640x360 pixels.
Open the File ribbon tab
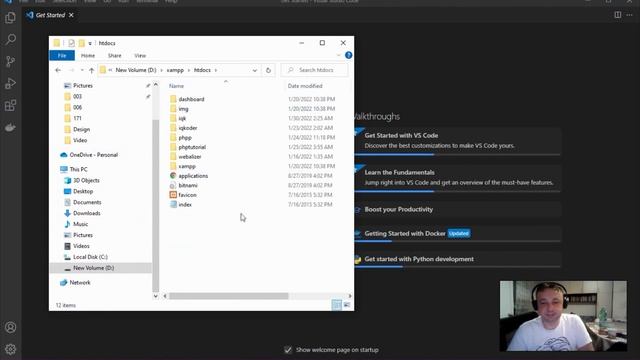coord(62,56)
